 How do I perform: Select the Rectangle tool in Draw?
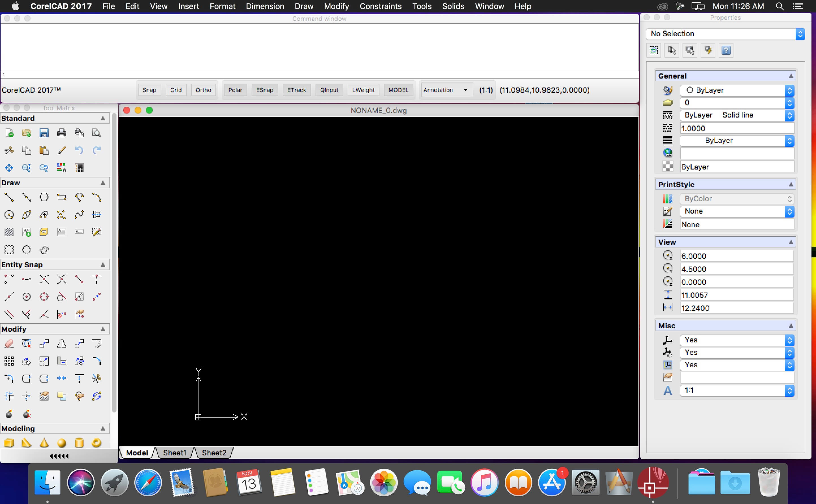pyautogui.click(x=62, y=197)
